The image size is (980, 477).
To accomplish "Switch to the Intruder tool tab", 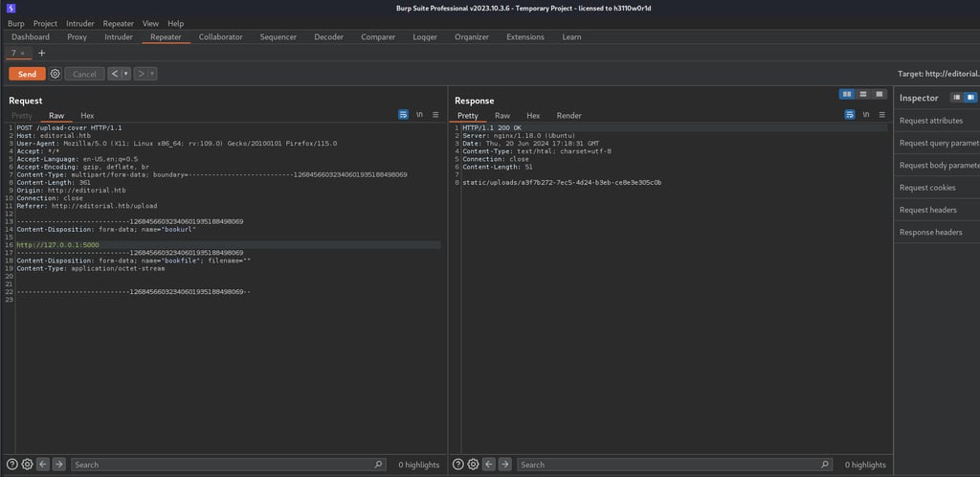I will click(x=119, y=37).
